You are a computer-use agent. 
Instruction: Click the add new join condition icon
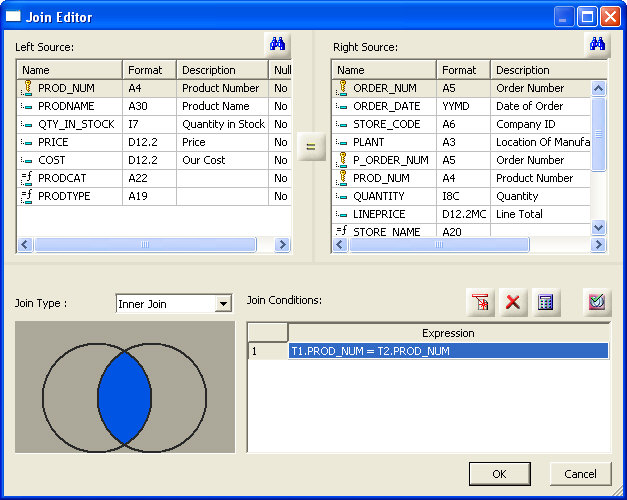(480, 302)
